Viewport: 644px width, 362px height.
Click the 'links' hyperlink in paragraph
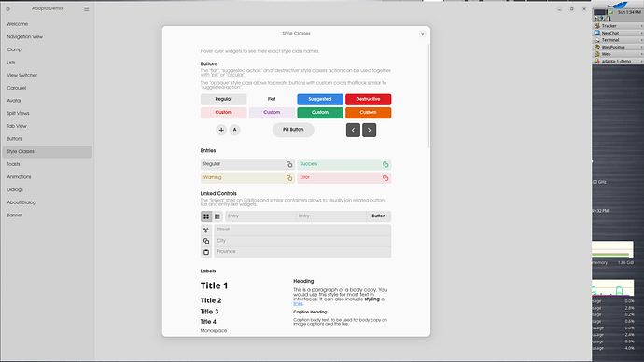[x=298, y=304]
